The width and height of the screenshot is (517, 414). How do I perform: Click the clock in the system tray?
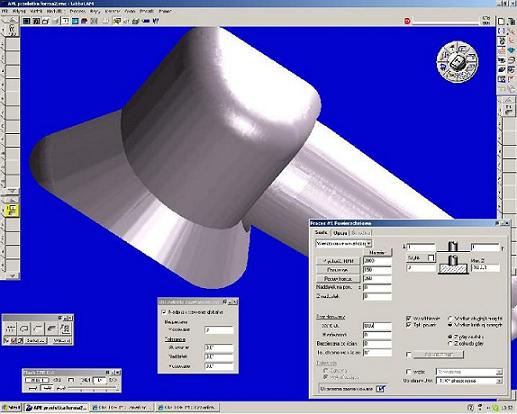click(508, 407)
